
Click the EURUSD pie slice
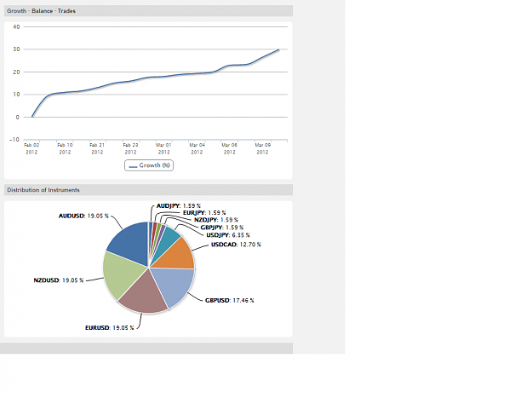[x=144, y=294]
